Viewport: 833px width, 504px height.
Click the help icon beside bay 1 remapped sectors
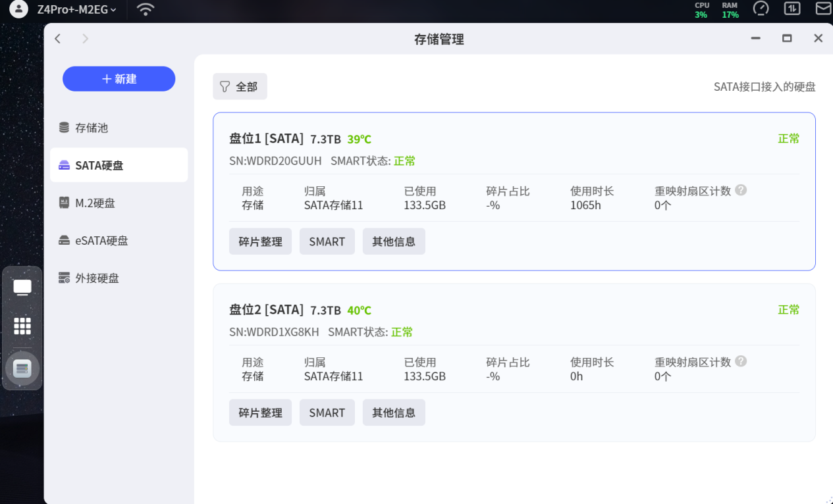coord(741,190)
